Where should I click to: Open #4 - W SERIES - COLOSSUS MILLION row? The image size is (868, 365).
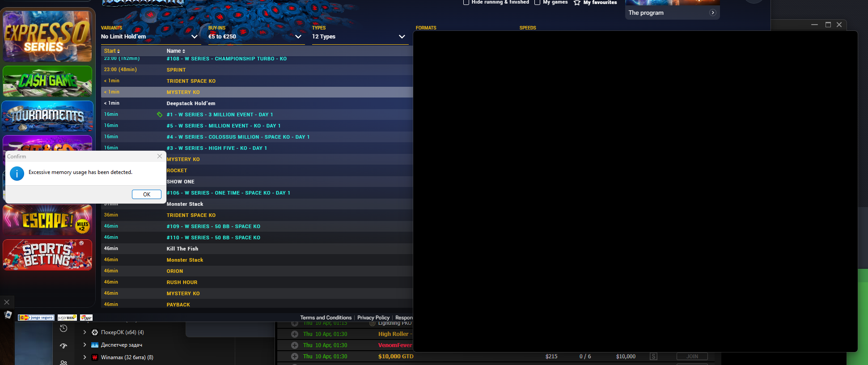[257, 137]
